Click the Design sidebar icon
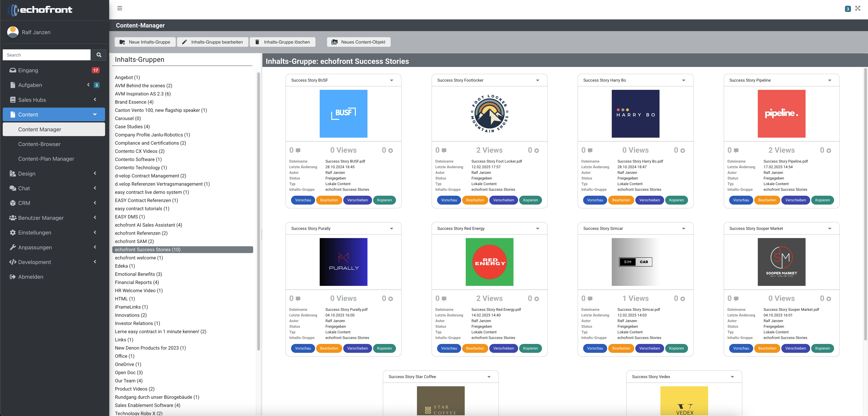Screen dimensions: 868x416 click(x=13, y=173)
